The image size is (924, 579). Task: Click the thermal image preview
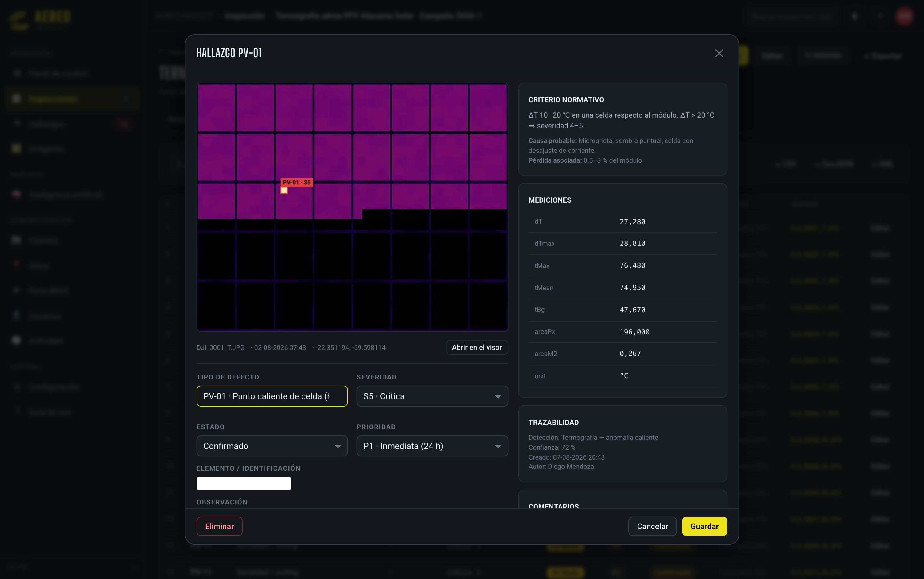(x=352, y=207)
